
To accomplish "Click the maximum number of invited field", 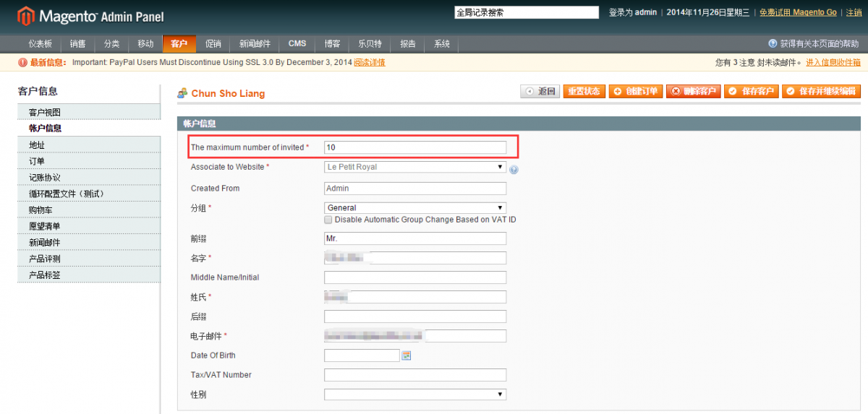I will tap(415, 147).
